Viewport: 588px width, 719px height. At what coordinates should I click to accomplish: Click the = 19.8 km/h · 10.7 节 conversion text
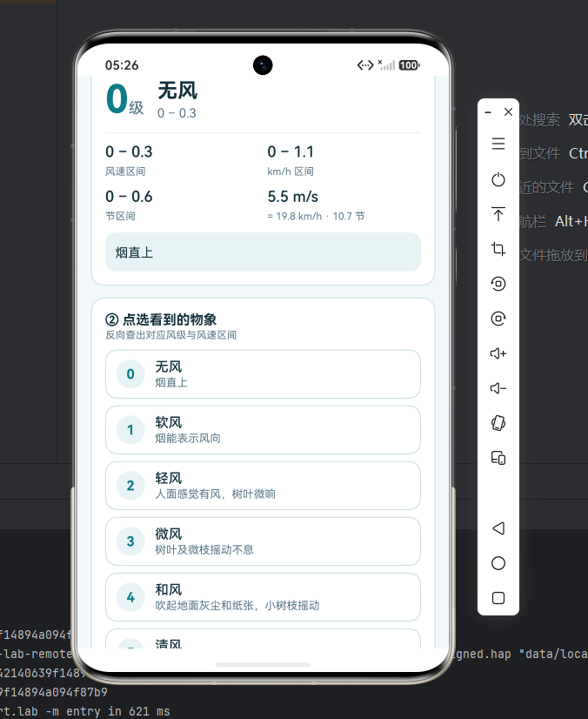[x=317, y=216]
